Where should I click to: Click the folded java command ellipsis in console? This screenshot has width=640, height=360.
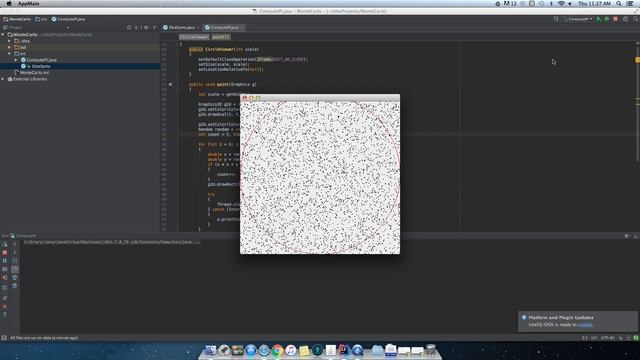(197, 242)
